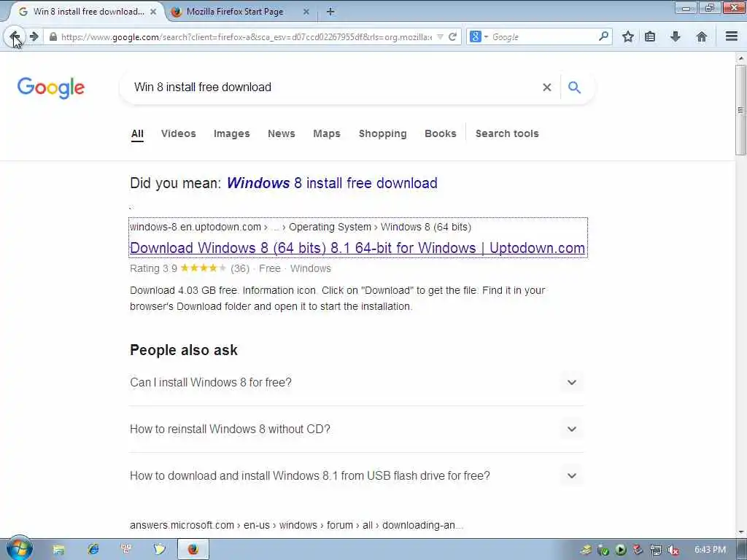Image resolution: width=747 pixels, height=560 pixels.
Task: Select the All results tab
Action: (x=137, y=134)
